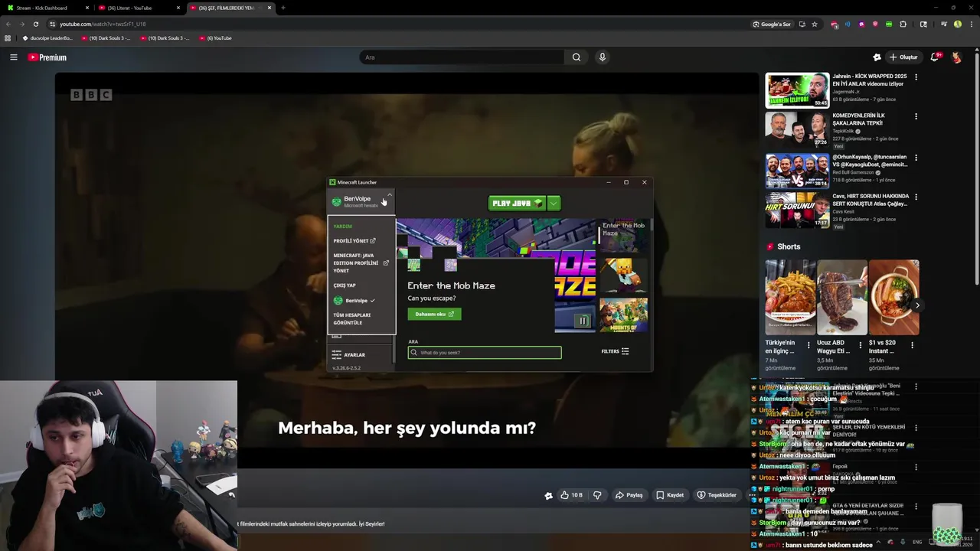Viewport: 980px width, 551px height.
Task: Select the Mounts of Mayhem news thumbnail
Action: pos(624,315)
